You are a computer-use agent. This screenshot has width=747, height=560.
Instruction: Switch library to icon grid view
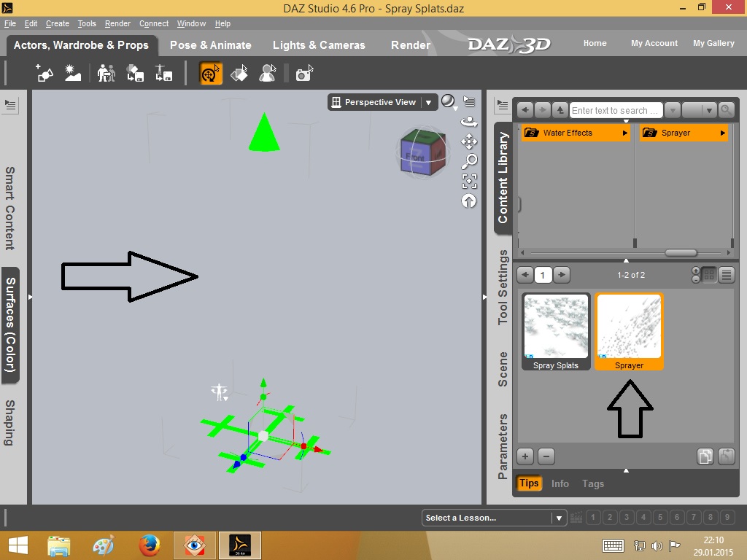[x=709, y=275]
